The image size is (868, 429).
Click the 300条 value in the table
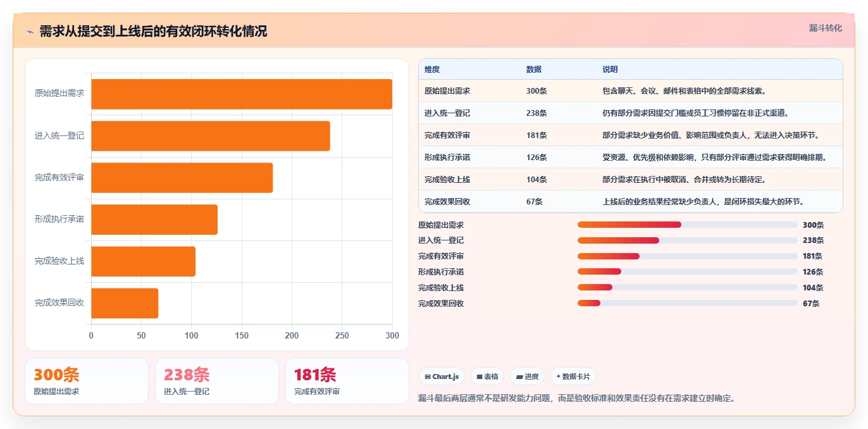(536, 91)
